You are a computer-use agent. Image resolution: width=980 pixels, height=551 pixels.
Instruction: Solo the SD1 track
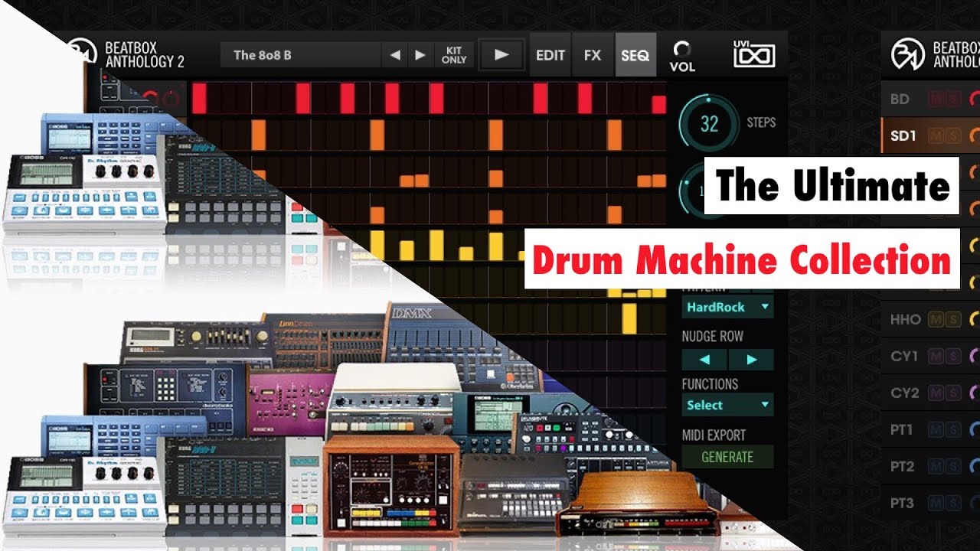tap(952, 135)
